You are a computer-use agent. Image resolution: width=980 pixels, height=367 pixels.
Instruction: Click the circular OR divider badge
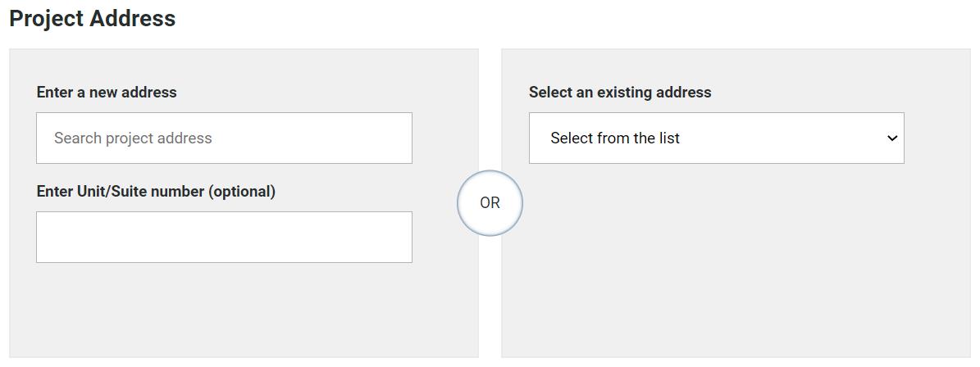490,203
